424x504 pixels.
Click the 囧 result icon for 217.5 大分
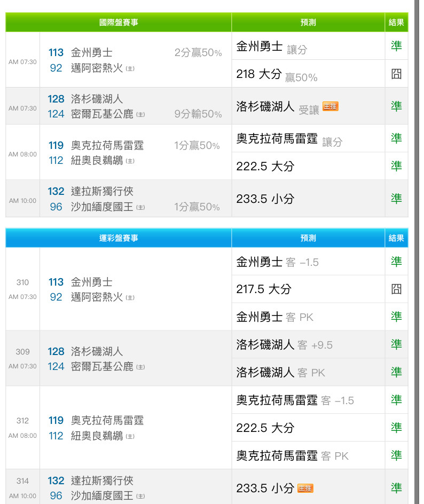(x=396, y=289)
